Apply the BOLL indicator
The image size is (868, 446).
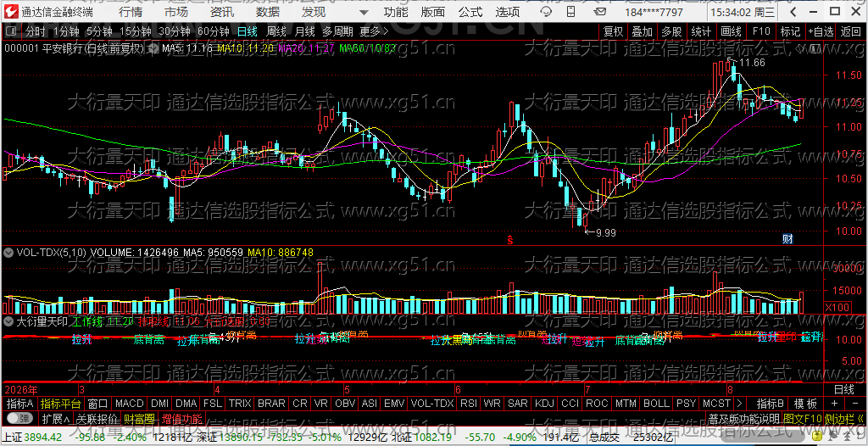657,404
